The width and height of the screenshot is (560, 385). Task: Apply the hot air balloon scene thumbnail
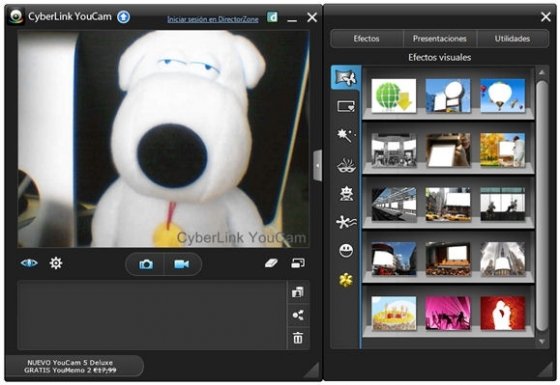click(502, 95)
